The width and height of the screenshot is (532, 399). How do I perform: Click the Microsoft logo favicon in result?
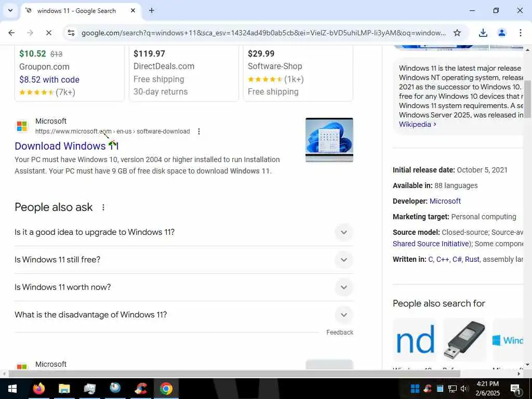pos(22,126)
